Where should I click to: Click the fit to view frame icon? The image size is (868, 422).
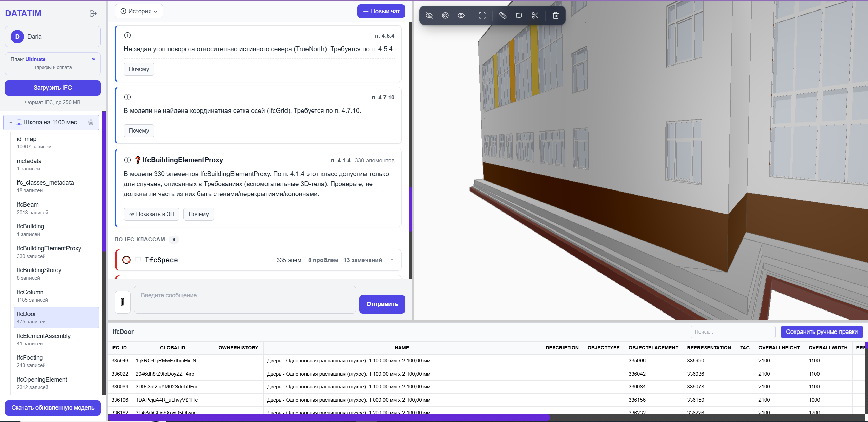tap(482, 15)
